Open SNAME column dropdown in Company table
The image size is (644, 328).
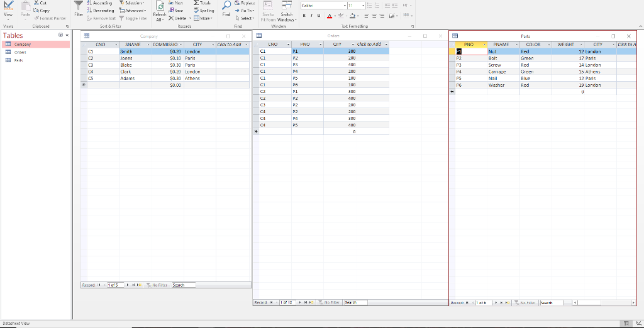[148, 45]
